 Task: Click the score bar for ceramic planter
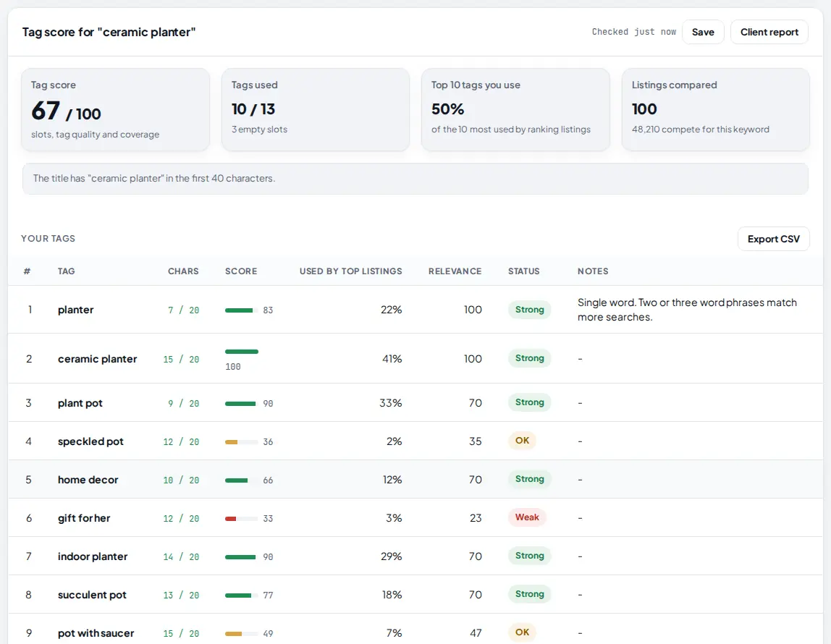(x=241, y=352)
